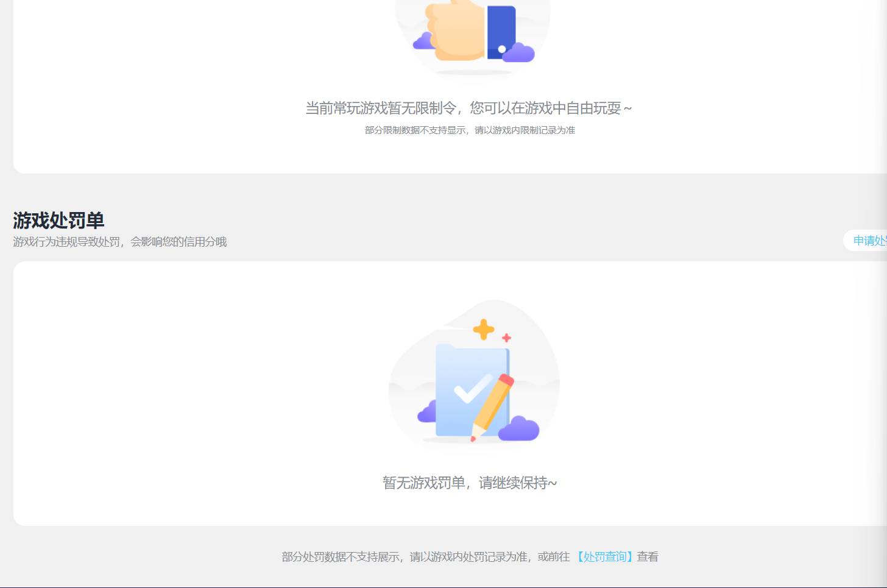This screenshot has height=588, width=887.
Task: Click the orange plus sparkle icon above folder
Action: 484,330
